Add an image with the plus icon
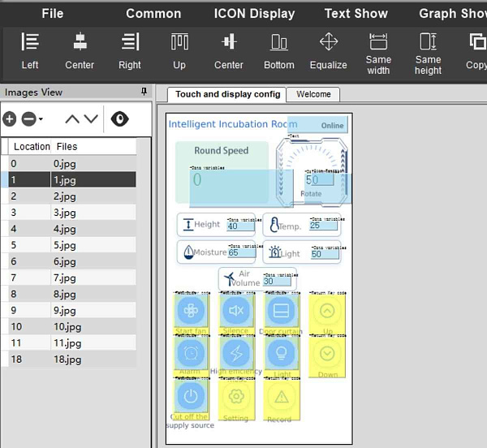 point(10,119)
